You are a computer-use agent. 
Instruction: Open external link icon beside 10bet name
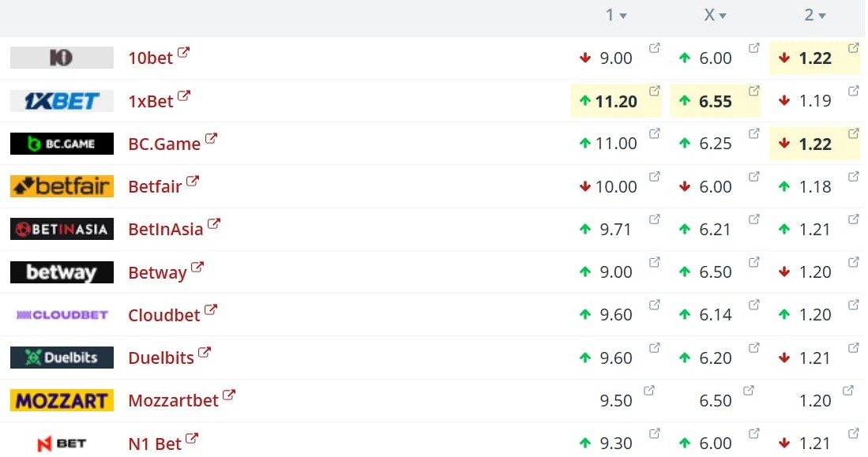183,53
